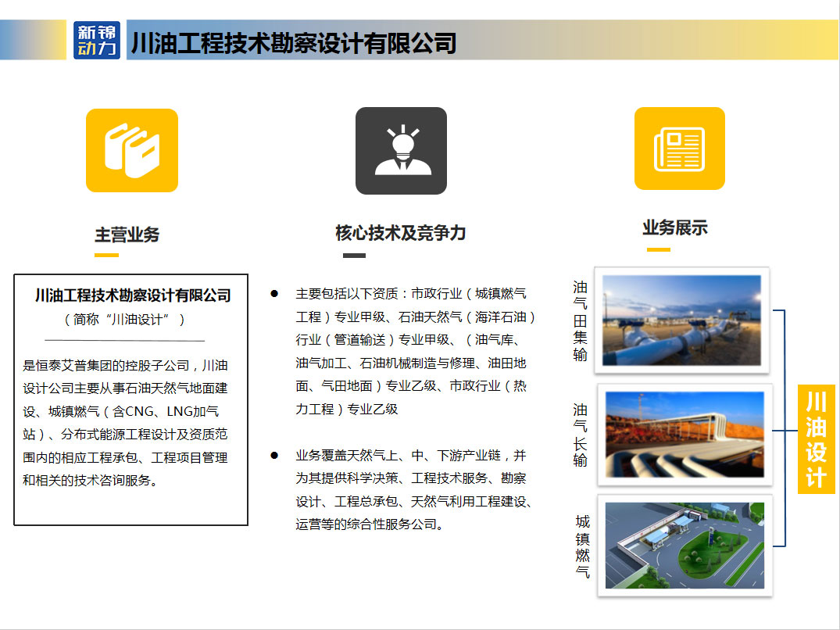Viewport: 840px width, 630px height.
Task: Click the 油气长输 vertical label
Action: click(580, 435)
